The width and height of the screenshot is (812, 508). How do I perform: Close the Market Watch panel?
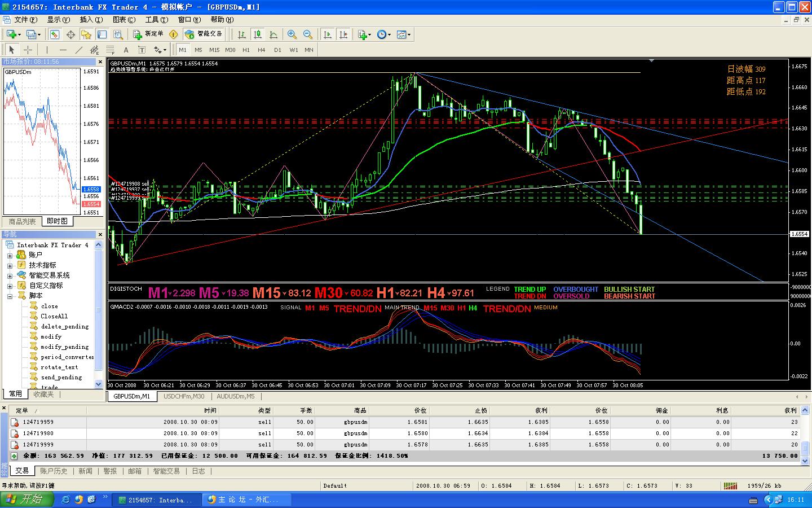pos(100,62)
